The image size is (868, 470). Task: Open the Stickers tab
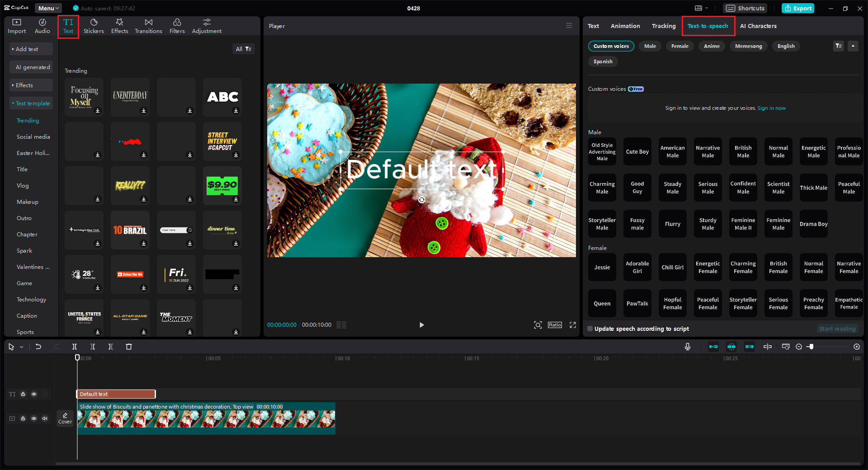94,26
